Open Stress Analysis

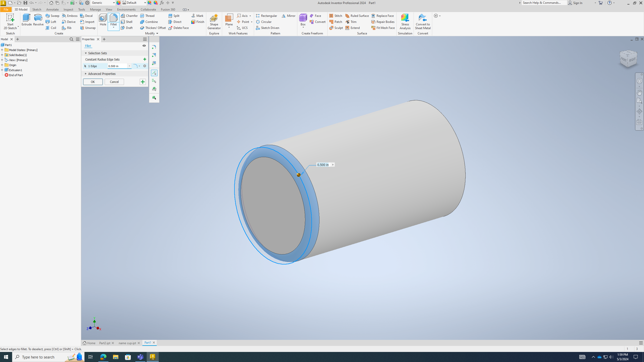[405, 22]
